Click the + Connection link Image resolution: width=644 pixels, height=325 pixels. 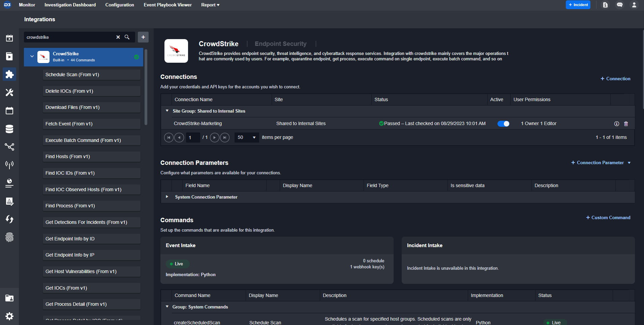coord(615,79)
